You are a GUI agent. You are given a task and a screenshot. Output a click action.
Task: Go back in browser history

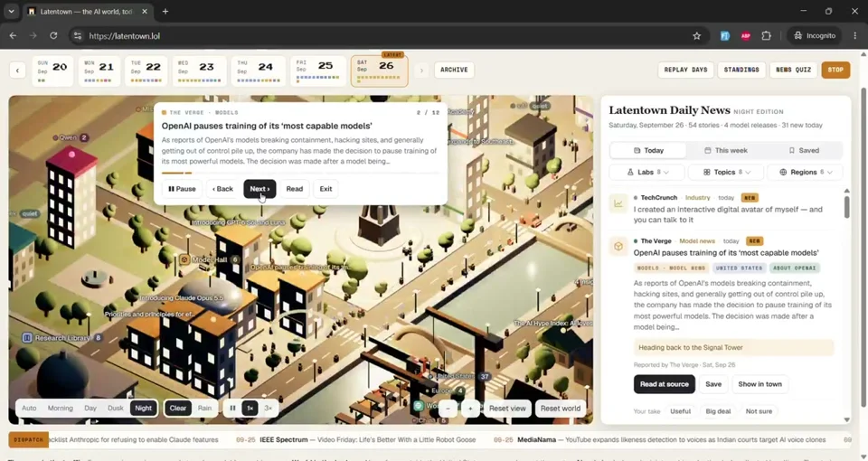click(13, 35)
